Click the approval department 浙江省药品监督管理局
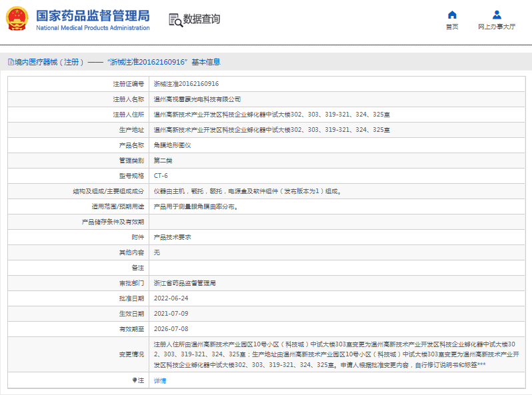Viewport: 532px width, 395px height. (185, 283)
